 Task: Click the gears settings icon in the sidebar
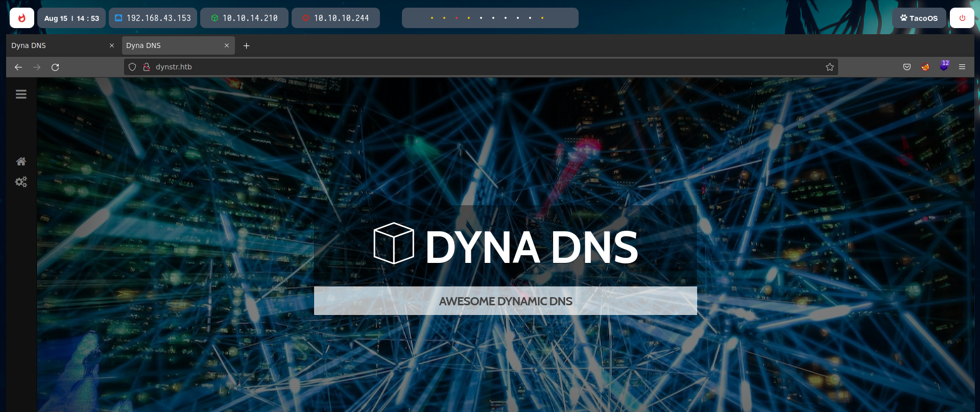click(x=21, y=182)
